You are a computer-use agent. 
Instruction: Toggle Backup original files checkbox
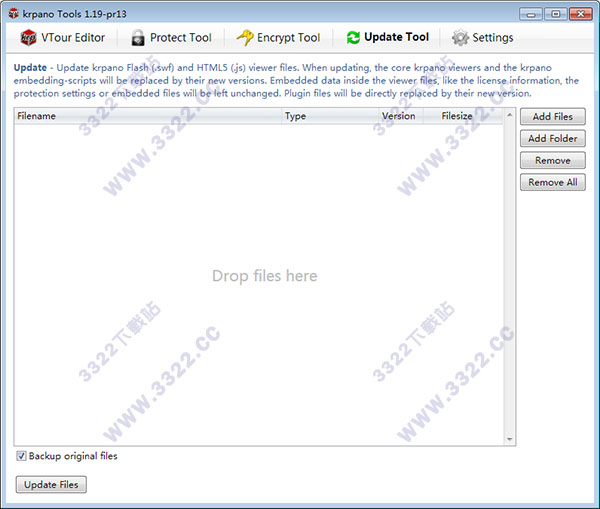pos(21,456)
